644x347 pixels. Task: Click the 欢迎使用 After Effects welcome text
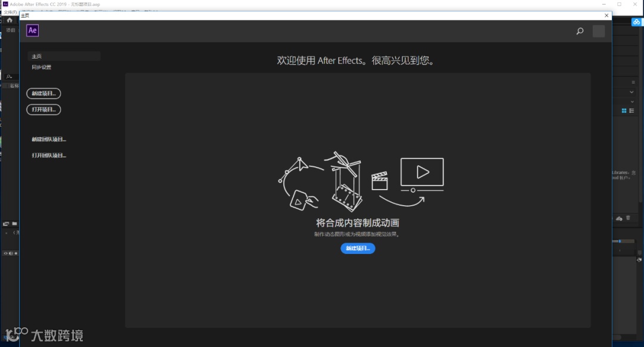coord(355,61)
